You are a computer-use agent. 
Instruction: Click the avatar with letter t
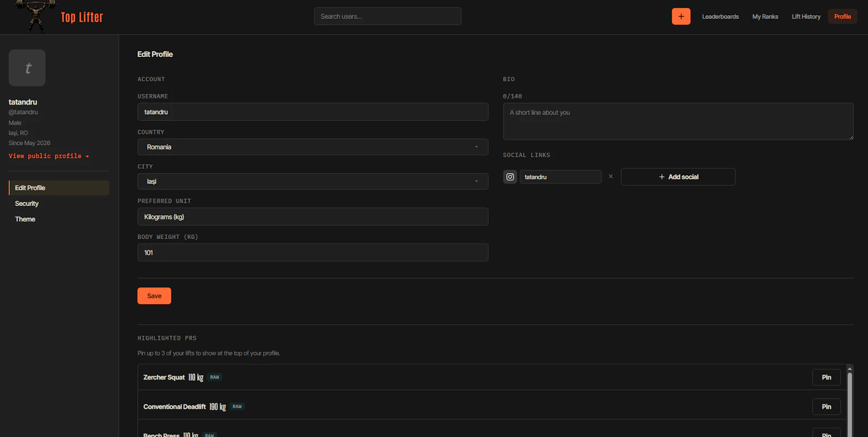coord(27,68)
